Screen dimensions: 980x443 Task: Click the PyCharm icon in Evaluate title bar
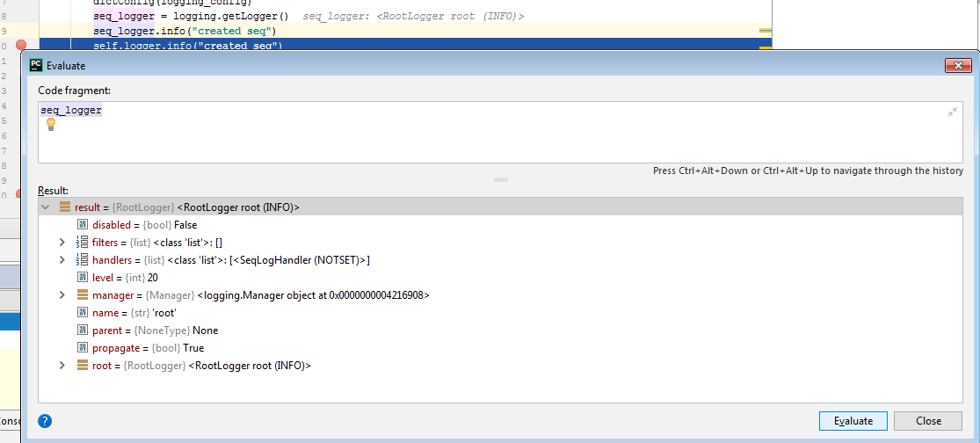(x=36, y=65)
